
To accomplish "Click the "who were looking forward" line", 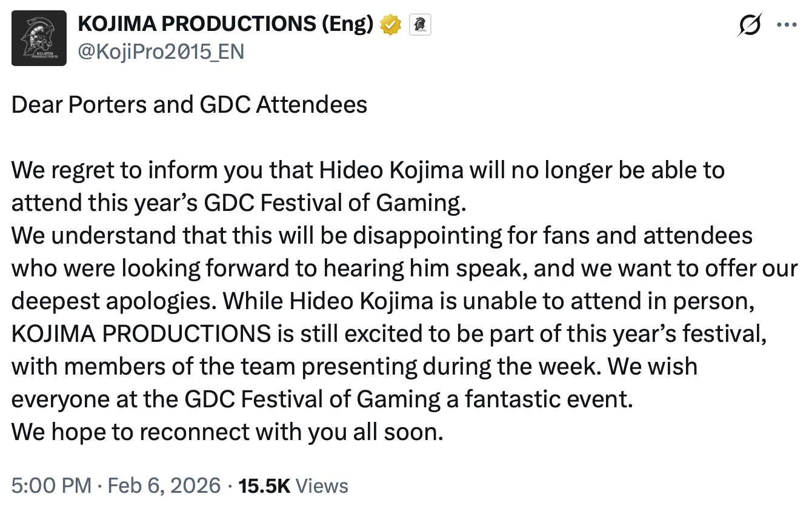I will pyautogui.click(x=404, y=269).
